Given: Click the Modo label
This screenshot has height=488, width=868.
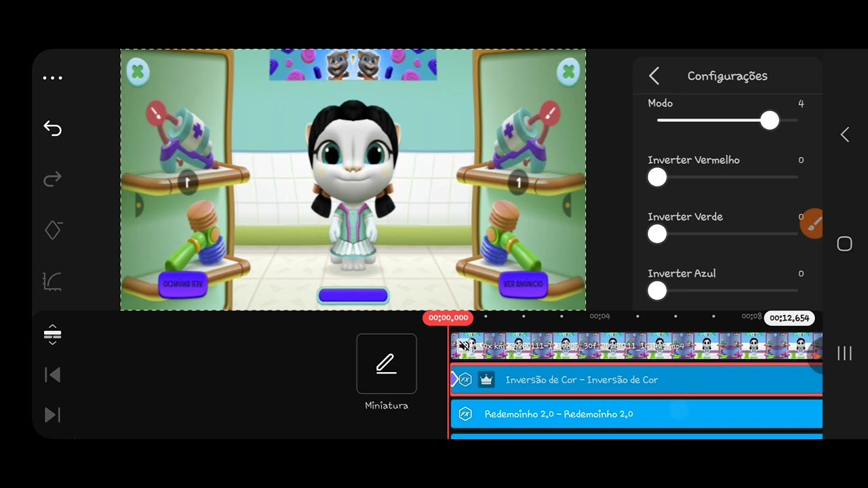Looking at the screenshot, I should tap(660, 103).
